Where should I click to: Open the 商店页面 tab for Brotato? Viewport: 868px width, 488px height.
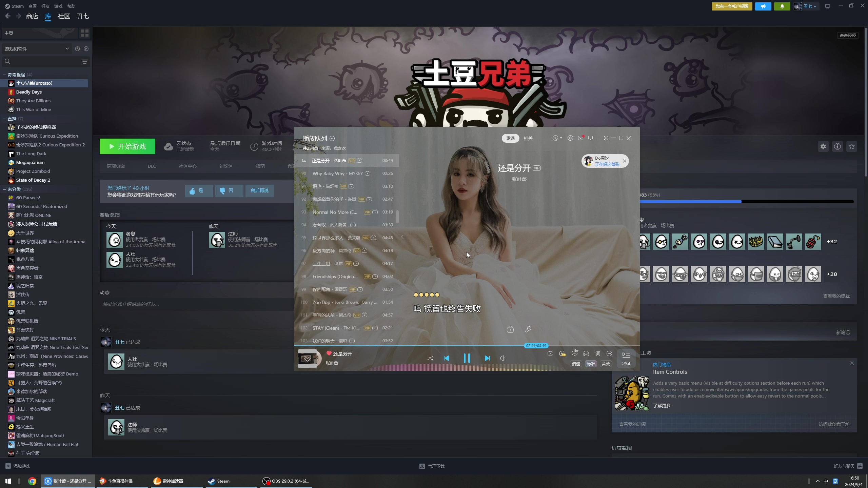116,166
